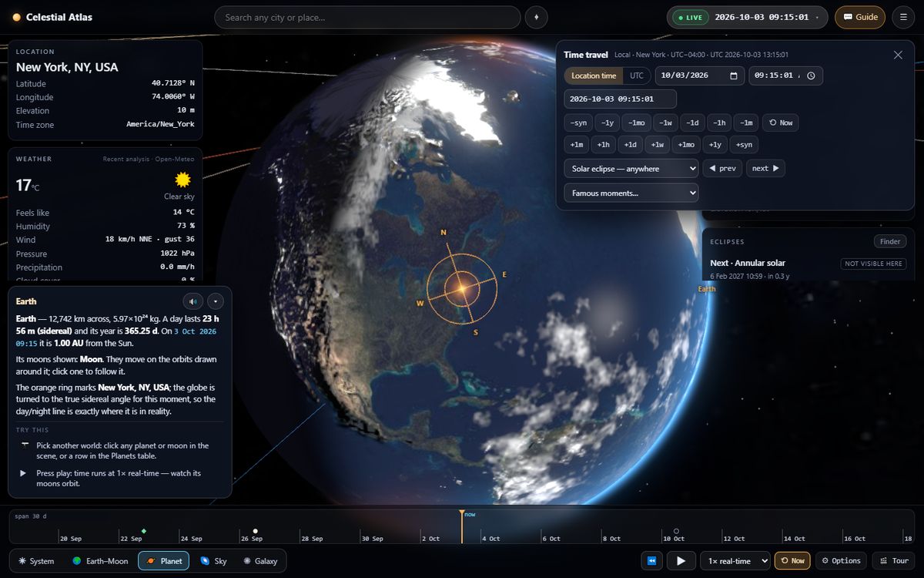Click the search city or place field
This screenshot has height=578, width=924.
367,17
